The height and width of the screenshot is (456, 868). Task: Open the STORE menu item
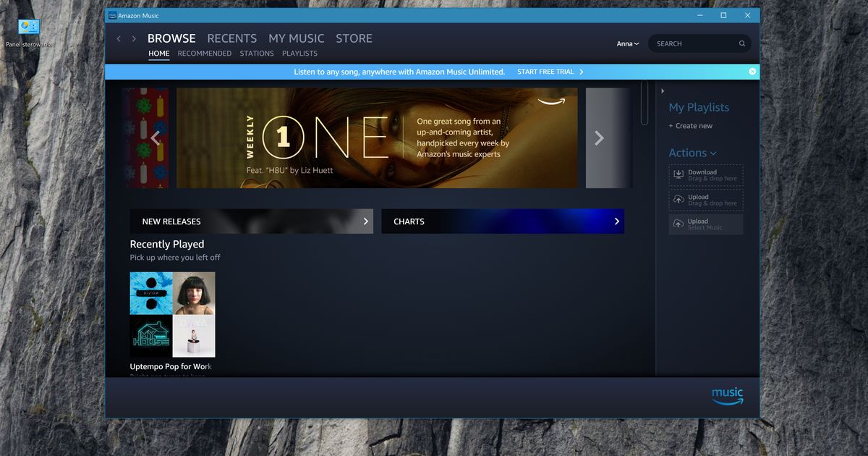click(354, 38)
